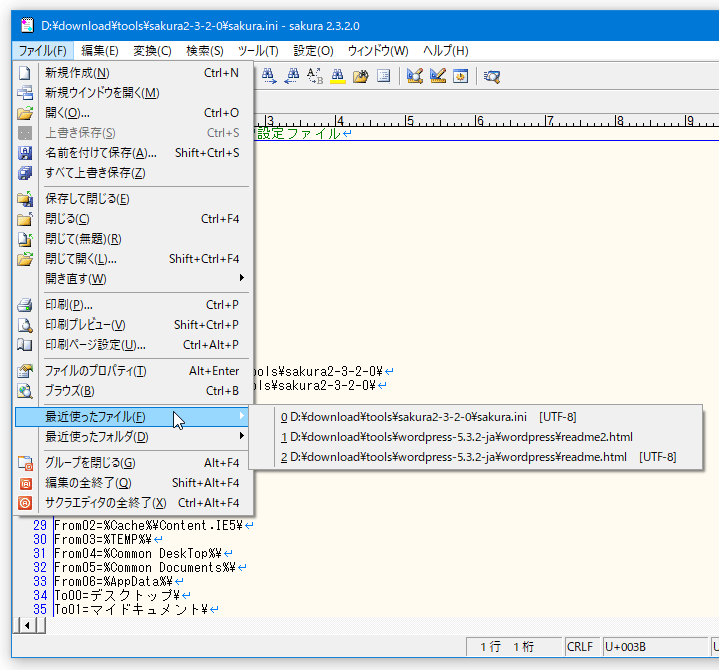Image resolution: width=719 pixels, height=670 pixels.
Task: Open 印刷ページ設定(U)...
Action: tap(133, 345)
